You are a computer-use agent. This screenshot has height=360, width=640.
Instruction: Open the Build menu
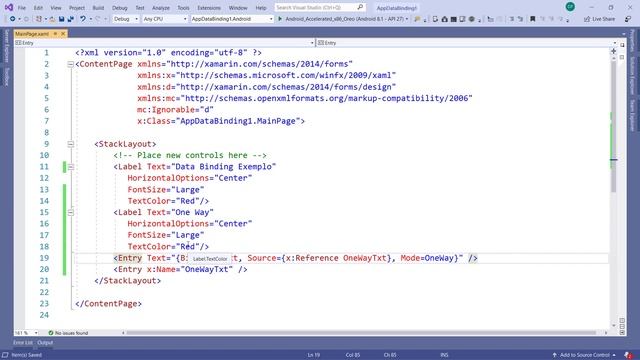(x=98, y=8)
